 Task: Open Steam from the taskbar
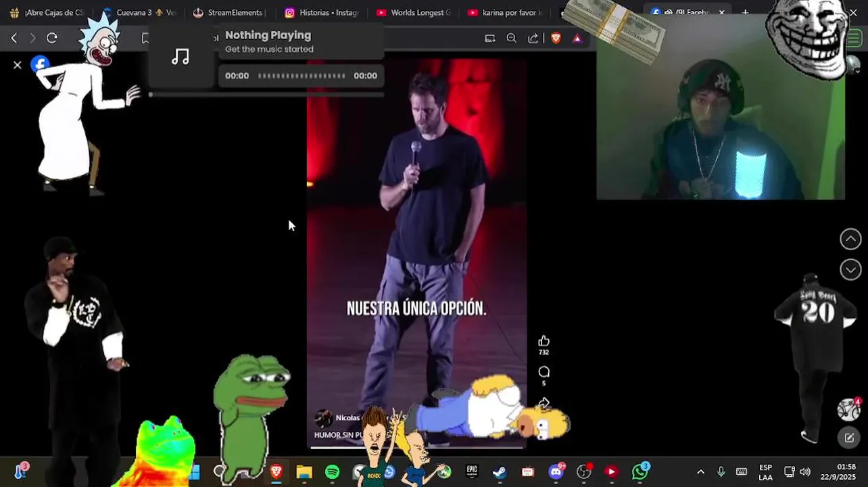coord(500,471)
